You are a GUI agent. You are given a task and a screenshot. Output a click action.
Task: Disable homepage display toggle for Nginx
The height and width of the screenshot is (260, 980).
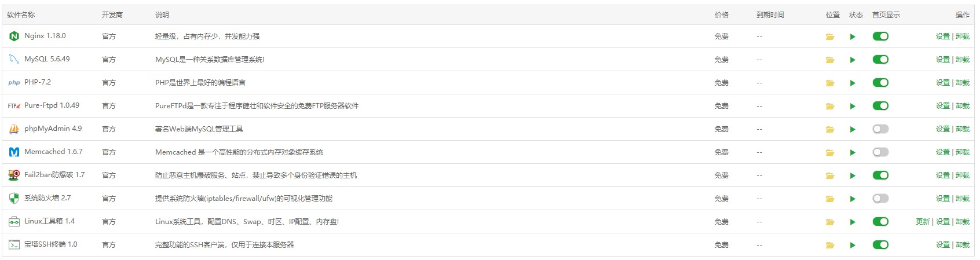click(880, 36)
